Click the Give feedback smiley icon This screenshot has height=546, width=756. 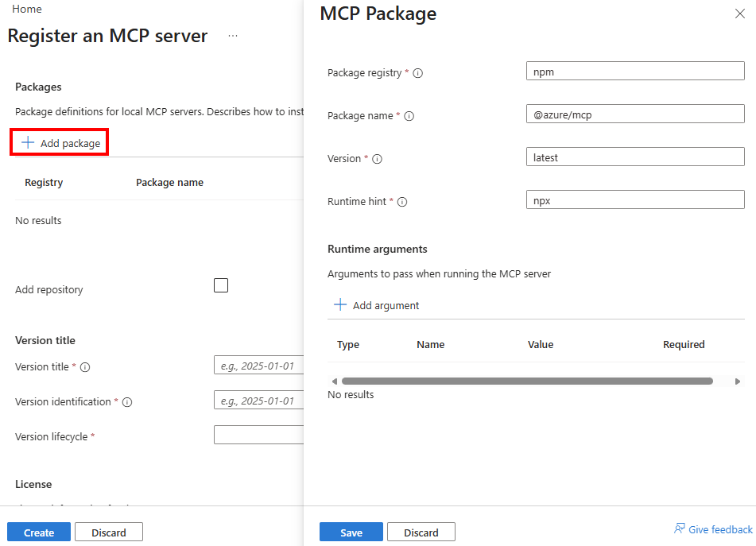[680, 529]
